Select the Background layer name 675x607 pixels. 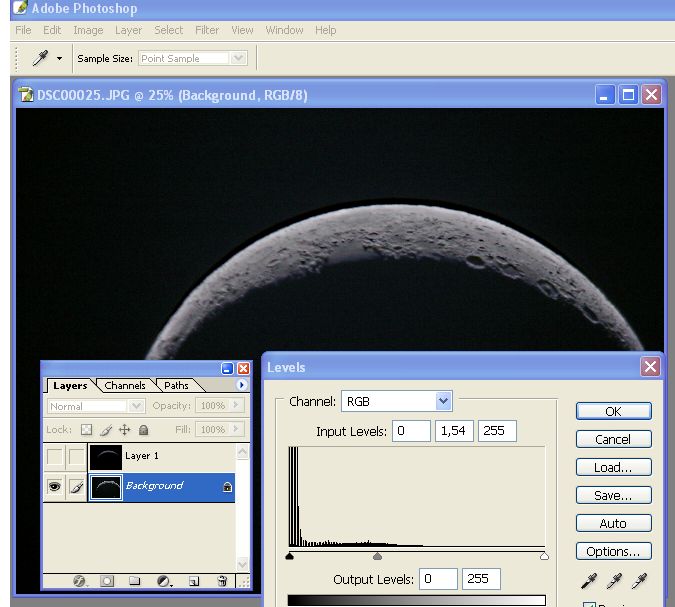154,486
